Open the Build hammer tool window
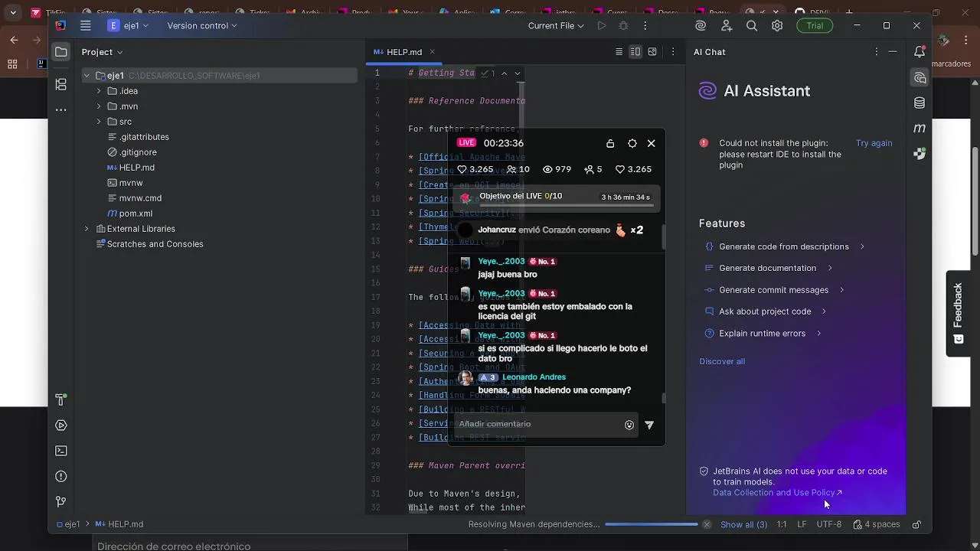The image size is (980, 551). 61,399
